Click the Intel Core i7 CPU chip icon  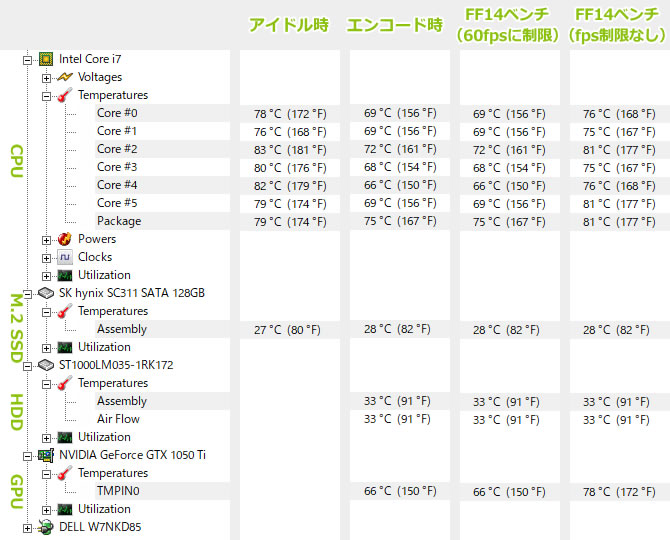(46, 59)
